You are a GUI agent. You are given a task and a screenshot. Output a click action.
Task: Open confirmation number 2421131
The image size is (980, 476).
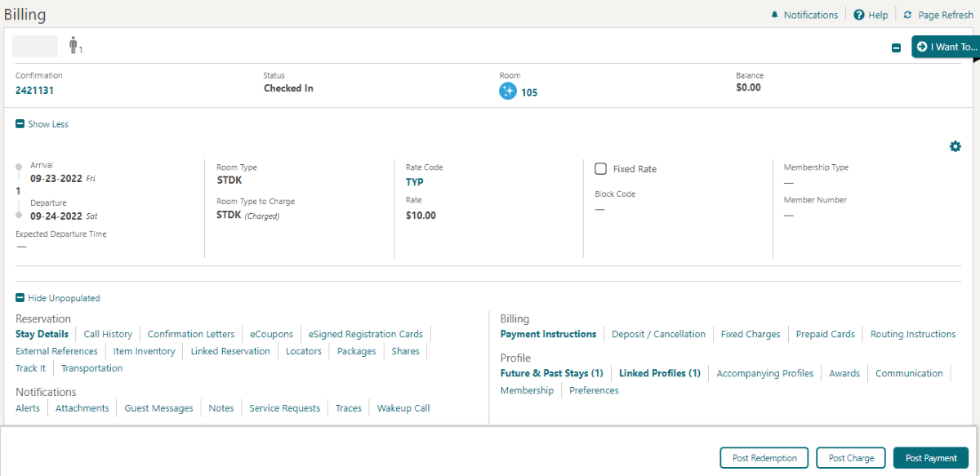click(34, 90)
